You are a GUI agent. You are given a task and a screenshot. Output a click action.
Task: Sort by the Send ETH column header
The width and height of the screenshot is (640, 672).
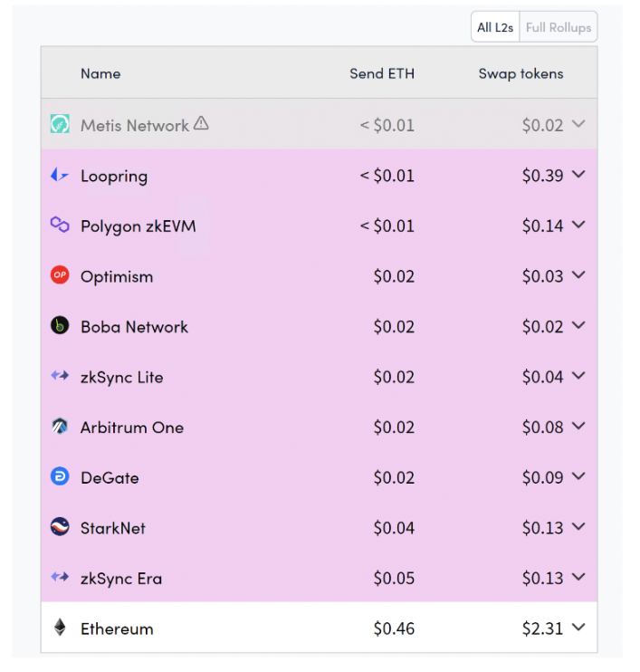[382, 73]
